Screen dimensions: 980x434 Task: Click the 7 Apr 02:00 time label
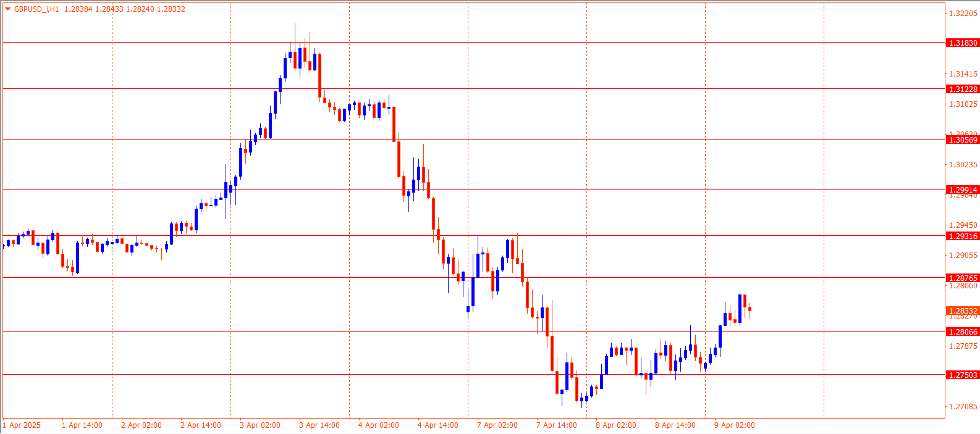pyautogui.click(x=497, y=425)
